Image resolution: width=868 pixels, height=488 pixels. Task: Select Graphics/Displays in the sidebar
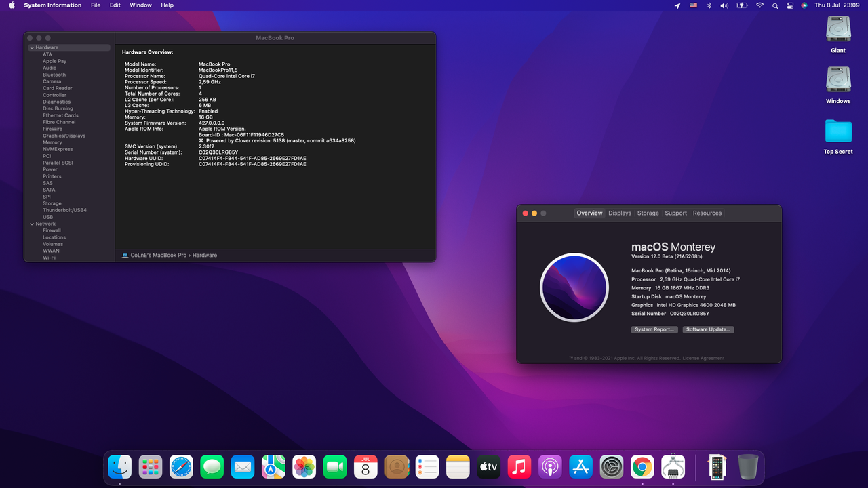pyautogui.click(x=64, y=136)
